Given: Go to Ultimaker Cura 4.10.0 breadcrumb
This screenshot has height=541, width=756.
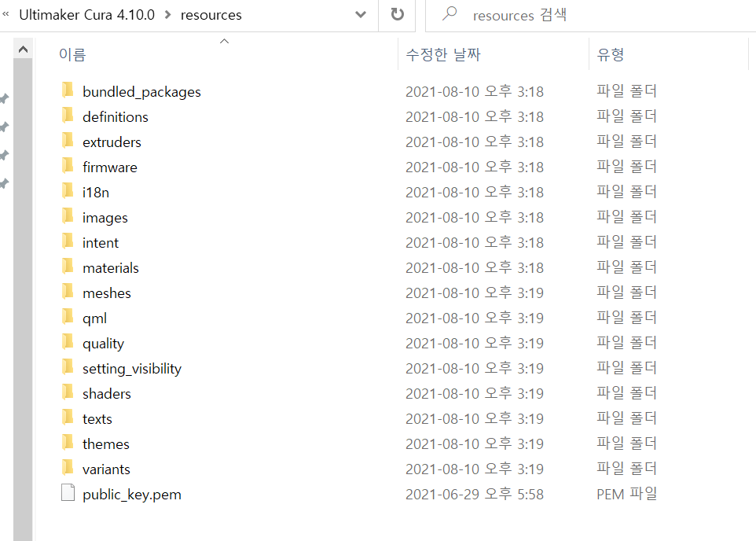Looking at the screenshot, I should point(86,15).
